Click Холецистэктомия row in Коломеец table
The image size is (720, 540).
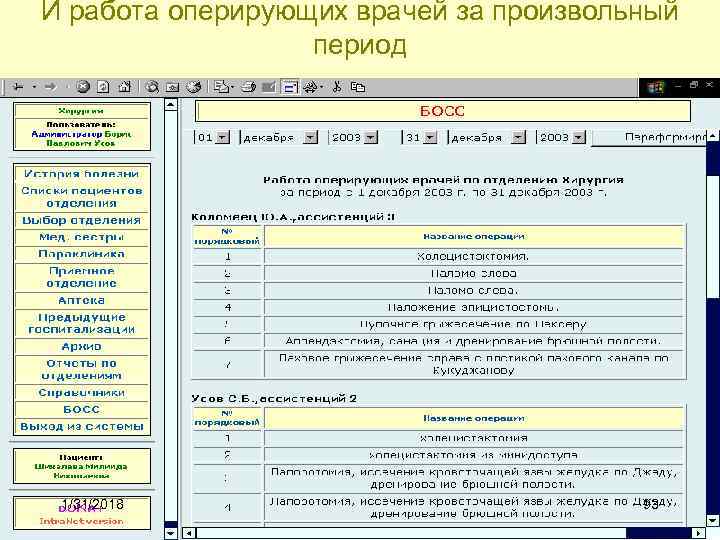[x=439, y=256]
